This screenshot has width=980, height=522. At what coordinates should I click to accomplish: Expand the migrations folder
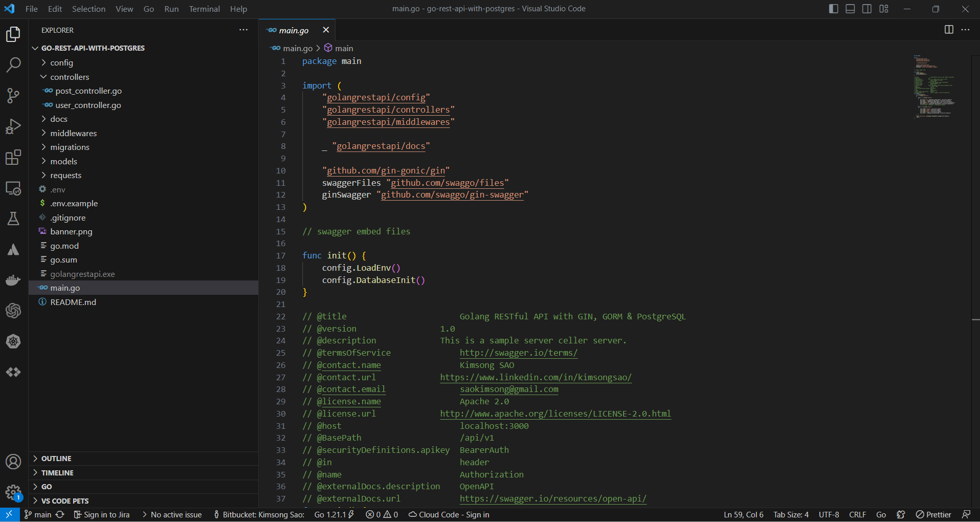point(143,147)
